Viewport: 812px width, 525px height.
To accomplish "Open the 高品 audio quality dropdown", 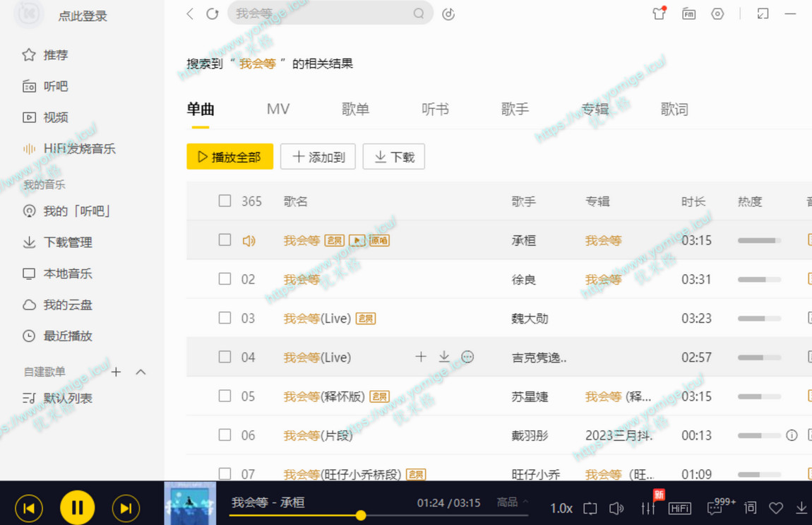I will pos(512,502).
